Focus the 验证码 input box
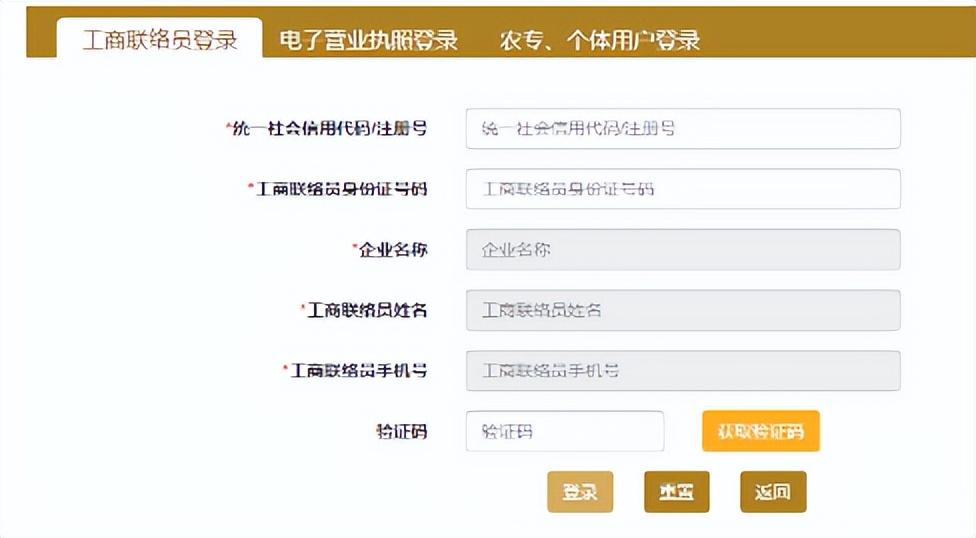976x538 pixels. click(564, 431)
